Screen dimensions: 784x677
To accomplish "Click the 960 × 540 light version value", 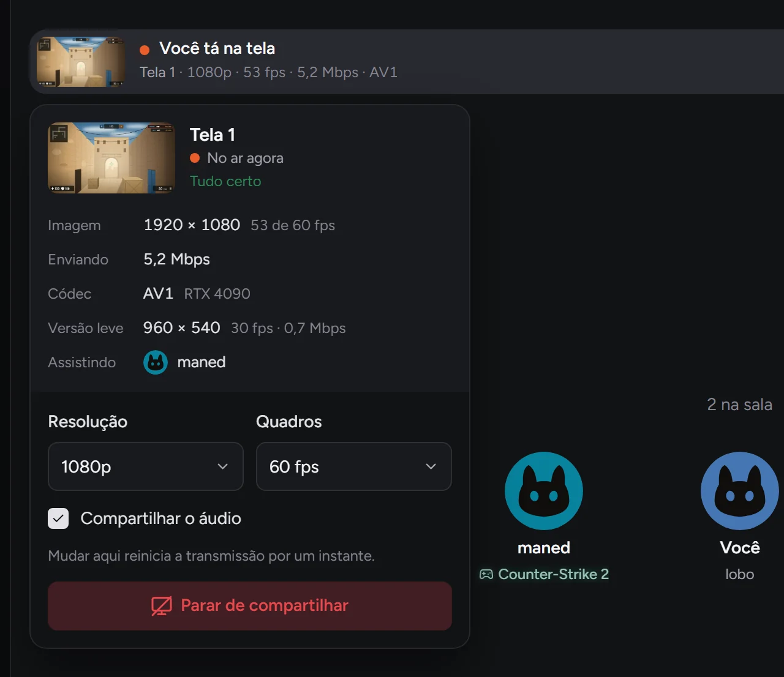I will (181, 327).
